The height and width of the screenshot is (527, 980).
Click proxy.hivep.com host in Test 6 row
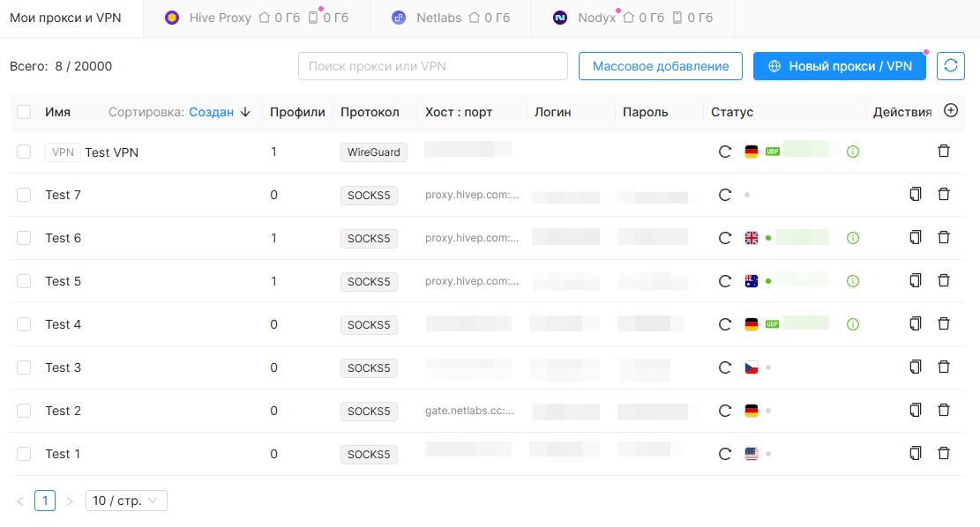472,238
